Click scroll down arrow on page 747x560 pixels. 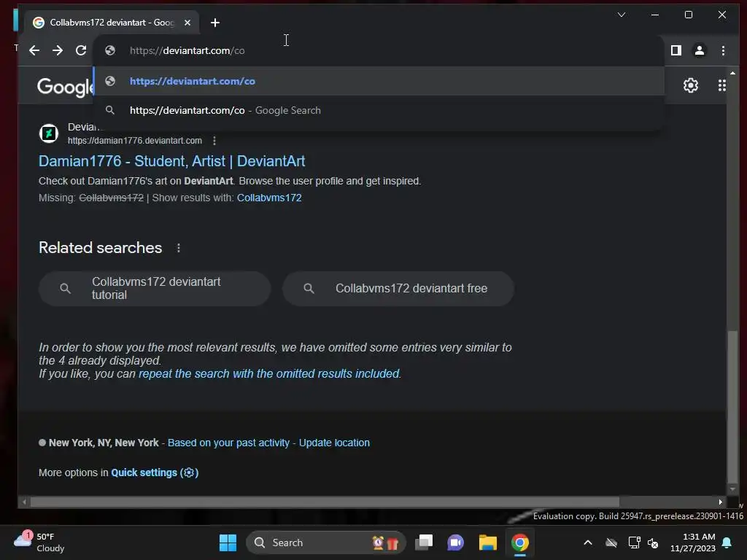tap(732, 489)
